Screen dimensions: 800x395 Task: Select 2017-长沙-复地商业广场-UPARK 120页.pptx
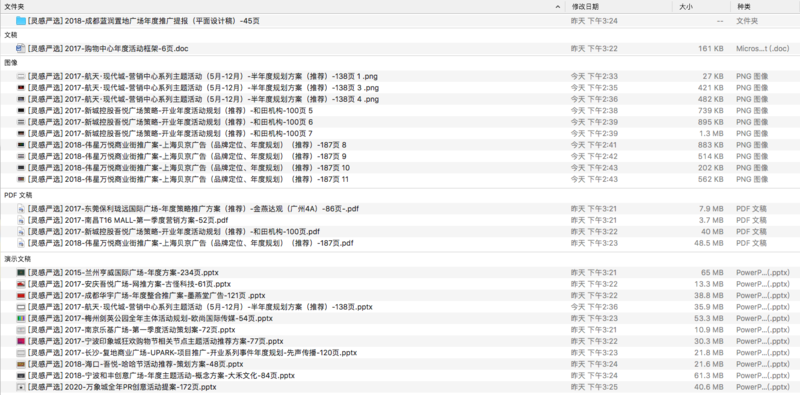[192, 353]
